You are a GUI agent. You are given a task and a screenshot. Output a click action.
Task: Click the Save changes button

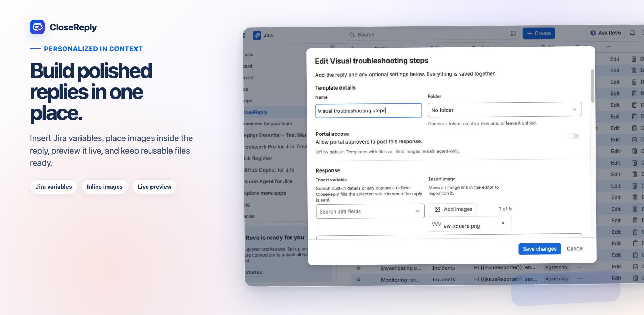pos(539,249)
